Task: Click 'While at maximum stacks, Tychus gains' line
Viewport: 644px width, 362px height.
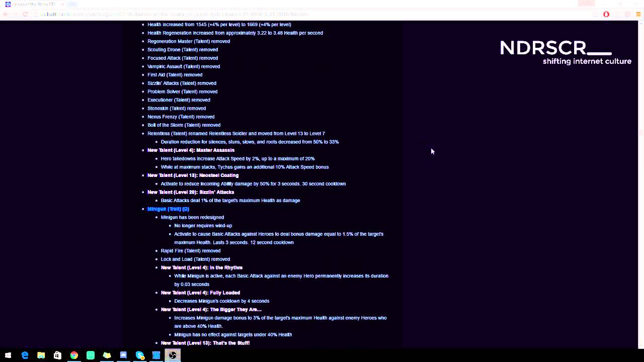Action: 245,167
